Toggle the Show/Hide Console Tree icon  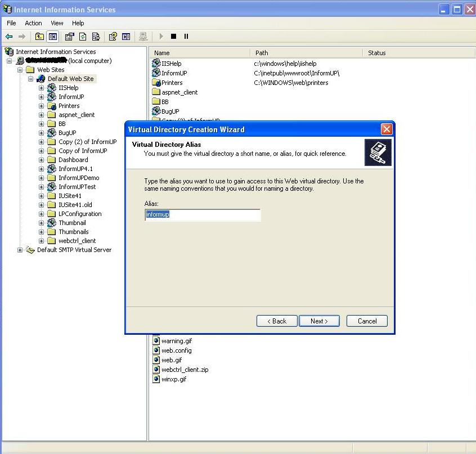(53, 37)
